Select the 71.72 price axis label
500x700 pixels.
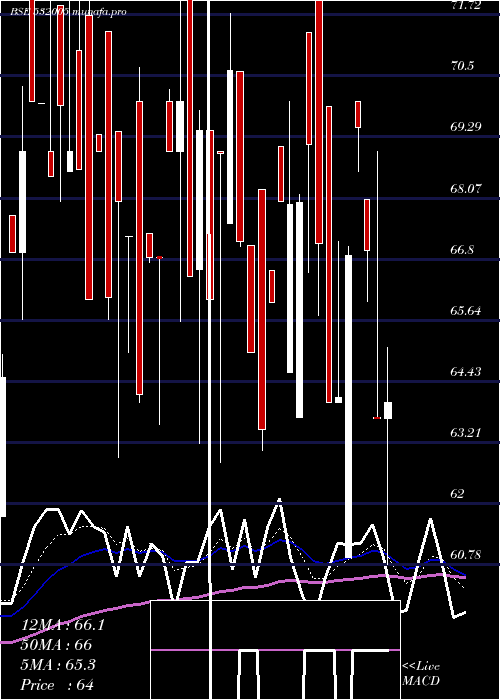[466, 5]
